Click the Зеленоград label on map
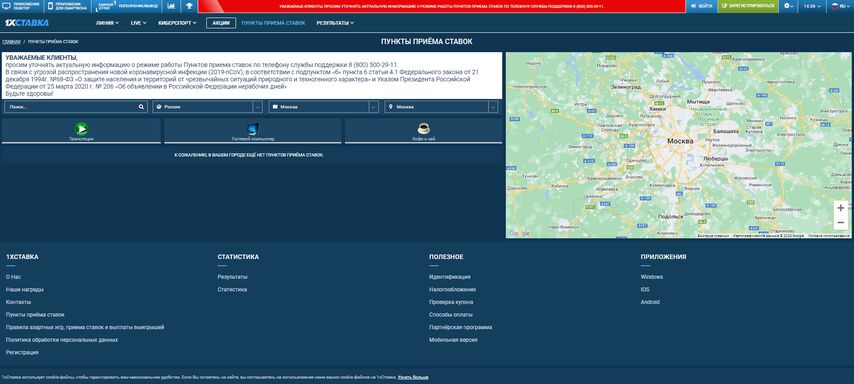This screenshot has height=384, width=854. [627, 87]
